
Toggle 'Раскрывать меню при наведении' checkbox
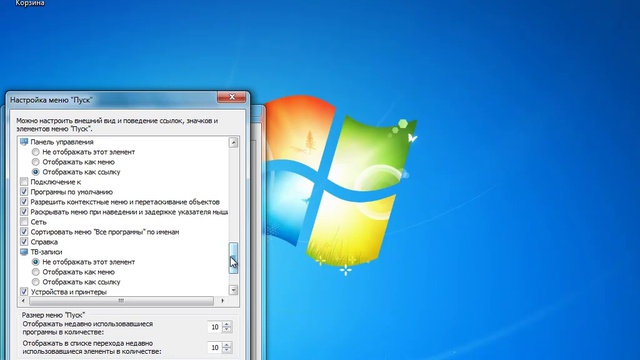24,212
